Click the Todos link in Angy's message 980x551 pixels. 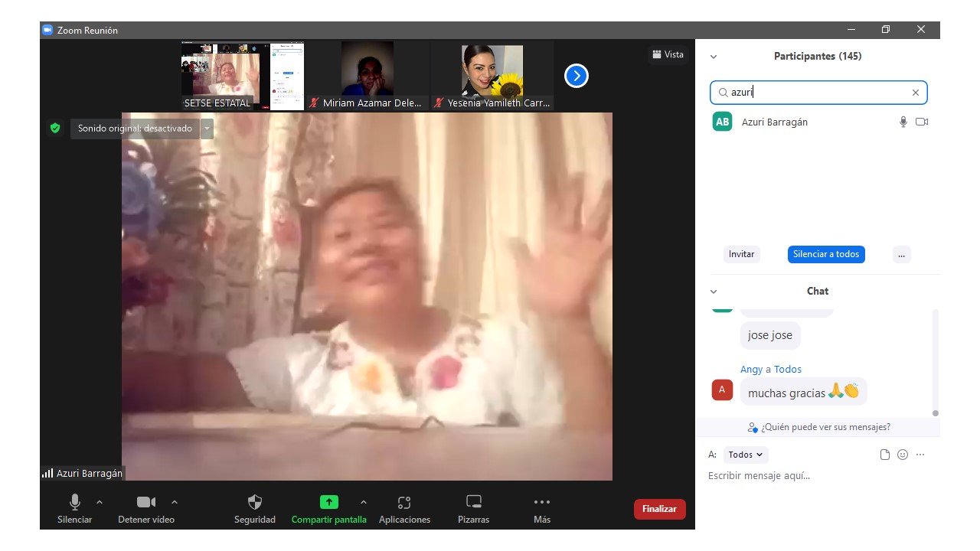click(x=788, y=369)
